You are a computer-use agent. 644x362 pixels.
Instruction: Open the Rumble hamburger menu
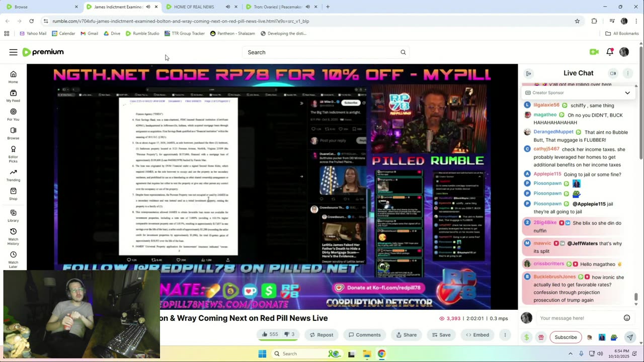(x=14, y=52)
